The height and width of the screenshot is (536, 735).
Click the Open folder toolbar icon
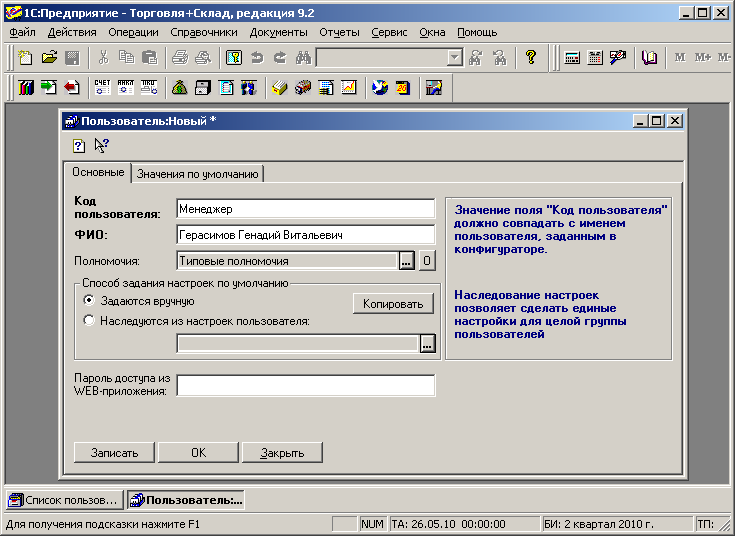click(x=49, y=58)
